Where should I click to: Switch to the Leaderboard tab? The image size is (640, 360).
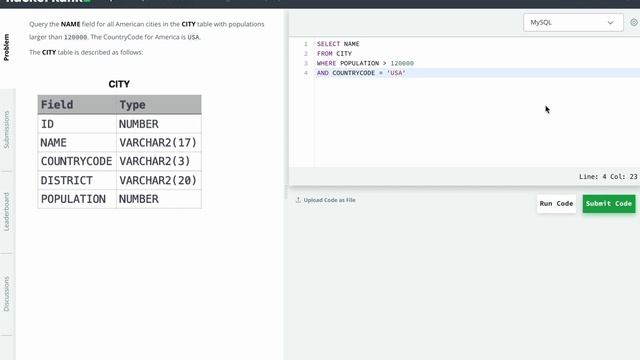(x=7, y=212)
